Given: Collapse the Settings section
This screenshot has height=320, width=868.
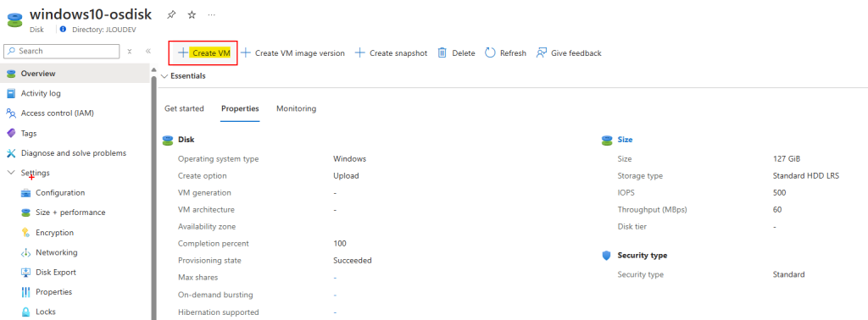Looking at the screenshot, I should coord(11,173).
